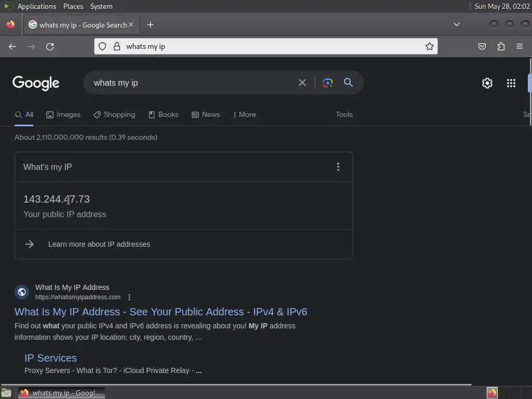Visit the whatismyipaddress.com URL link

(78, 297)
